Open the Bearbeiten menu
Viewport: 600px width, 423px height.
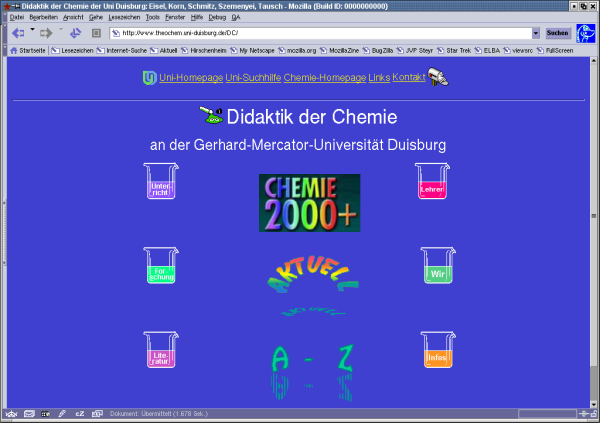(x=43, y=17)
